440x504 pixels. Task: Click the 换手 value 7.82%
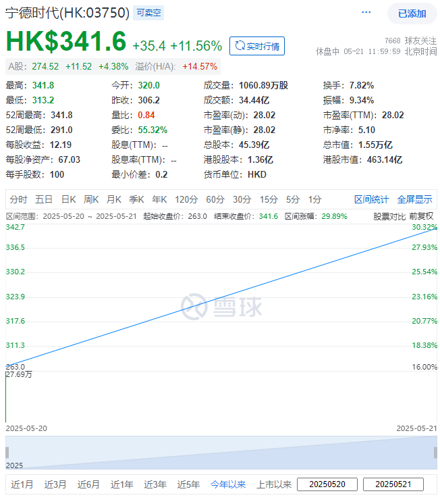362,86
